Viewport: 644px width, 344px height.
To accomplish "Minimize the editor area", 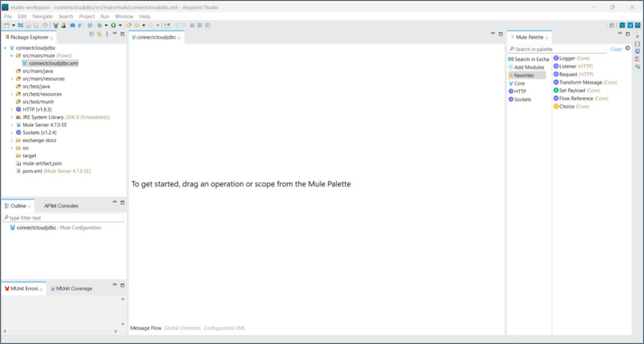I will click(493, 33).
